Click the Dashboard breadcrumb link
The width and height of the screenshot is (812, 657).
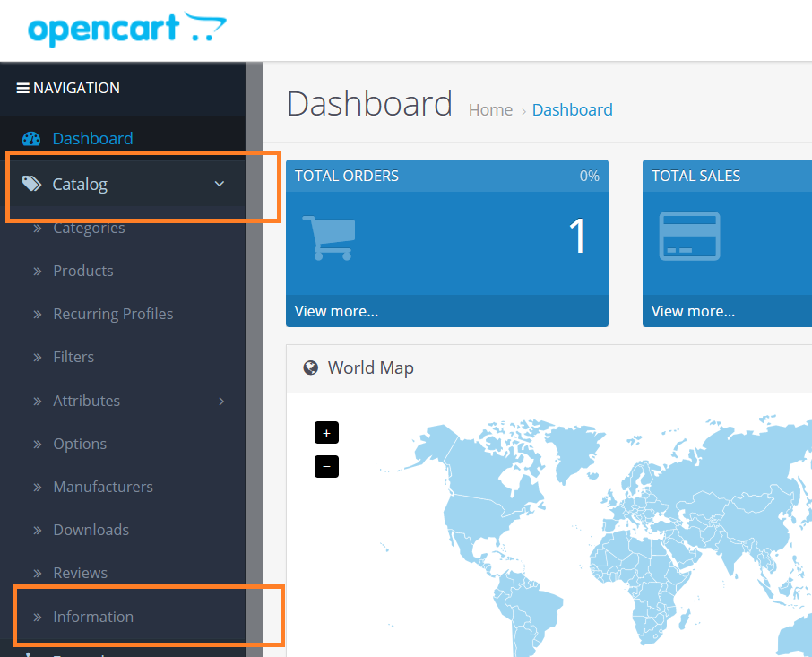(x=572, y=109)
